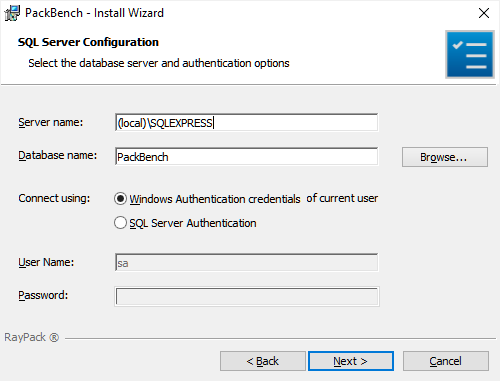Click the "Server name:" label
Image resolution: width=500 pixels, height=381 pixels.
coord(51,122)
